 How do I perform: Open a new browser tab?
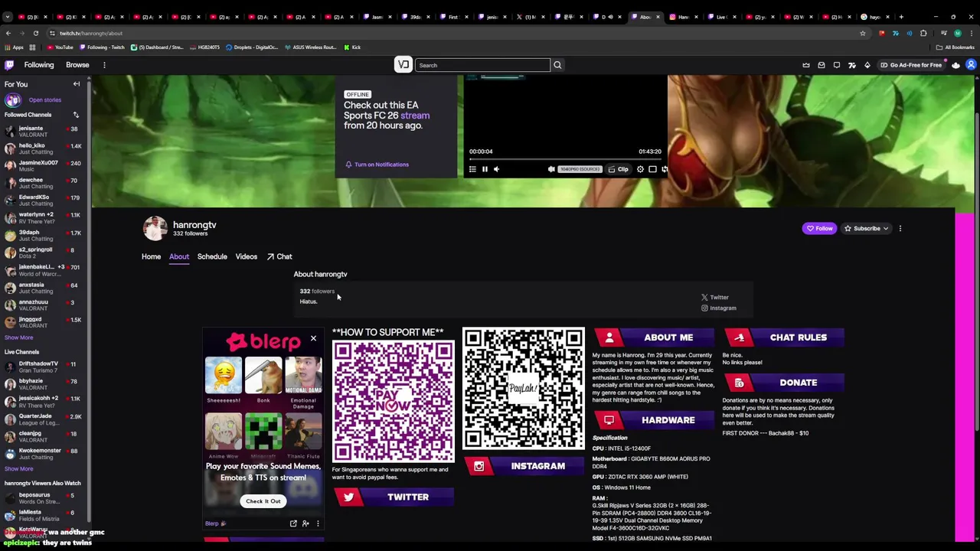901,17
